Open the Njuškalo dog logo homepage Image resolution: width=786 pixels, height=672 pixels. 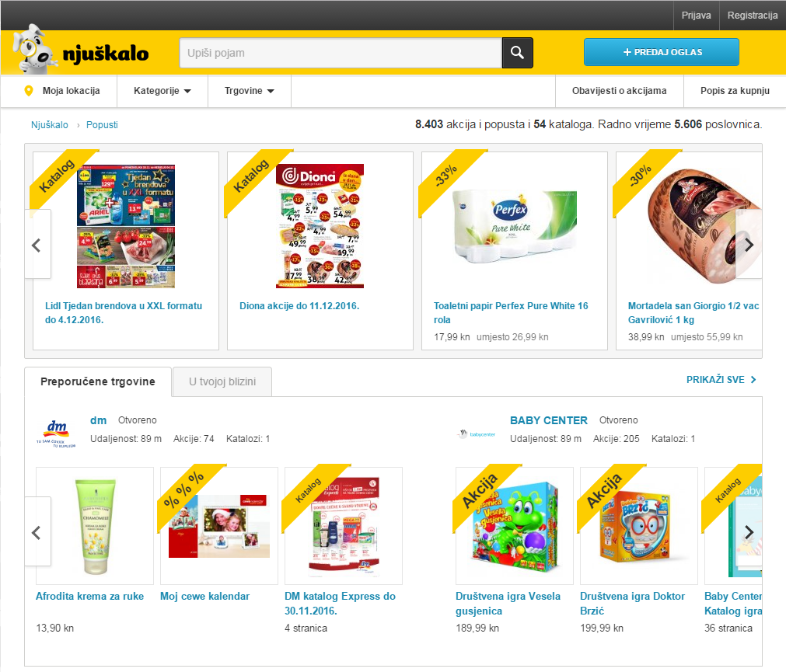pyautogui.click(x=81, y=50)
